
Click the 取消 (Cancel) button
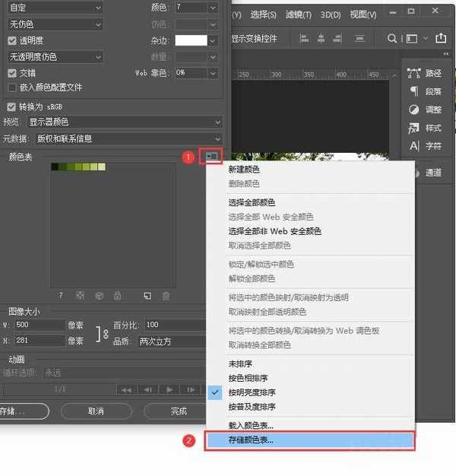pyautogui.click(x=96, y=411)
